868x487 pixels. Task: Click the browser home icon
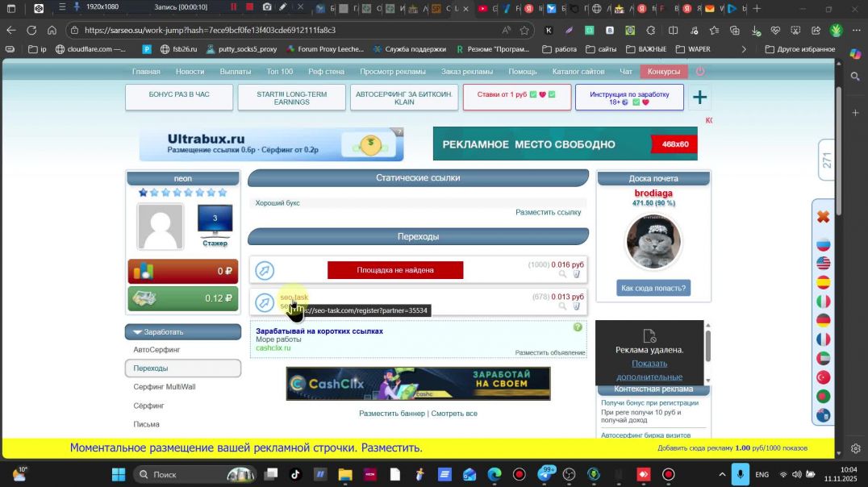click(52, 30)
